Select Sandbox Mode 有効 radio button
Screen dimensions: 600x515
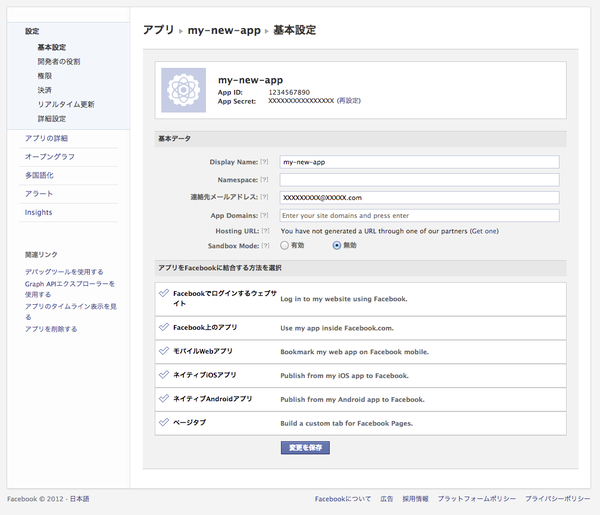pos(284,245)
